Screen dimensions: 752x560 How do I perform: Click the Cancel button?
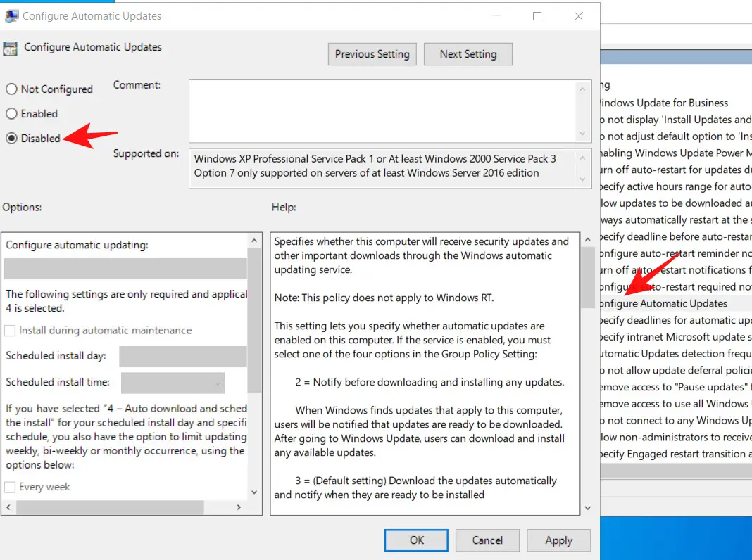(487, 540)
